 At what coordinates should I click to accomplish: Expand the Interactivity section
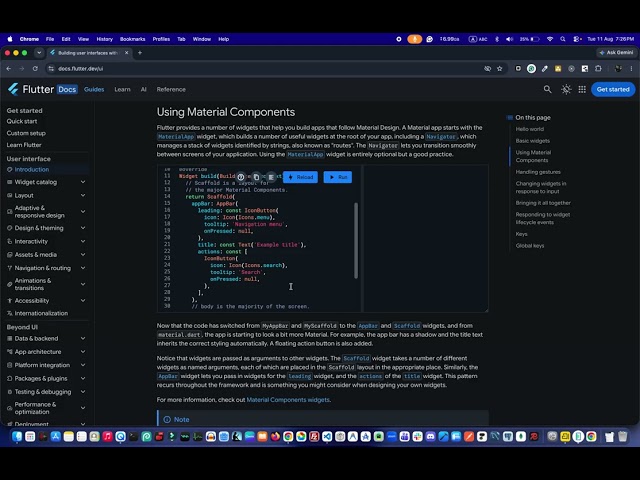(x=83, y=241)
